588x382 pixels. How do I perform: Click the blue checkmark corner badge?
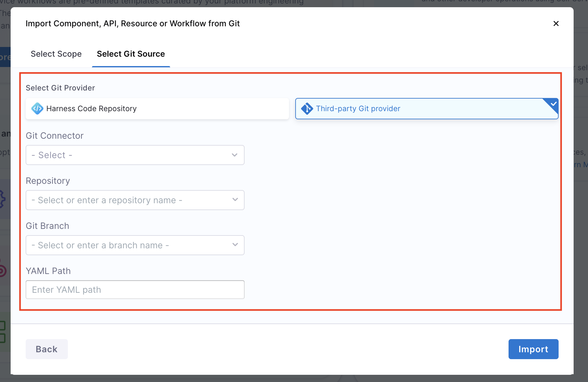click(x=553, y=104)
